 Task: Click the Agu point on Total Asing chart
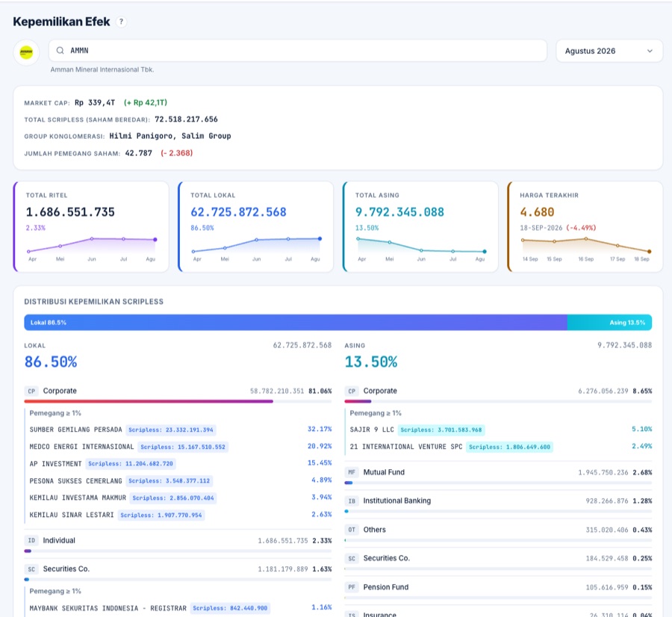pyautogui.click(x=485, y=252)
